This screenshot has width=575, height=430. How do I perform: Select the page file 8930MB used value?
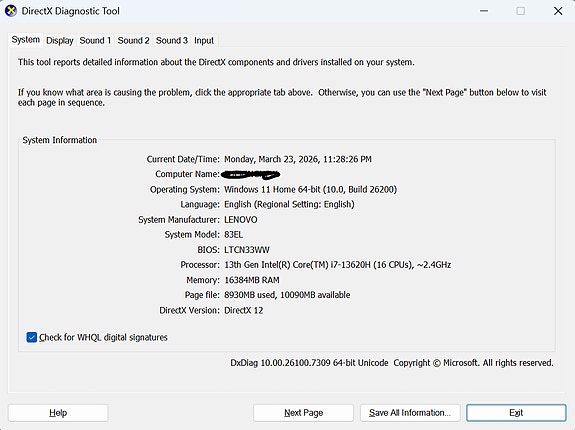(x=287, y=295)
